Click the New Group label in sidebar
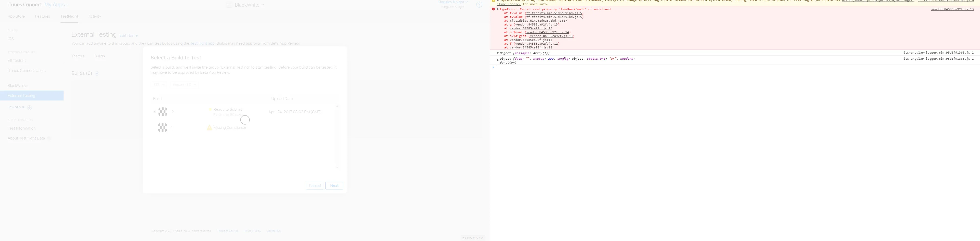Viewport: 980px width, 241px height. point(16,108)
